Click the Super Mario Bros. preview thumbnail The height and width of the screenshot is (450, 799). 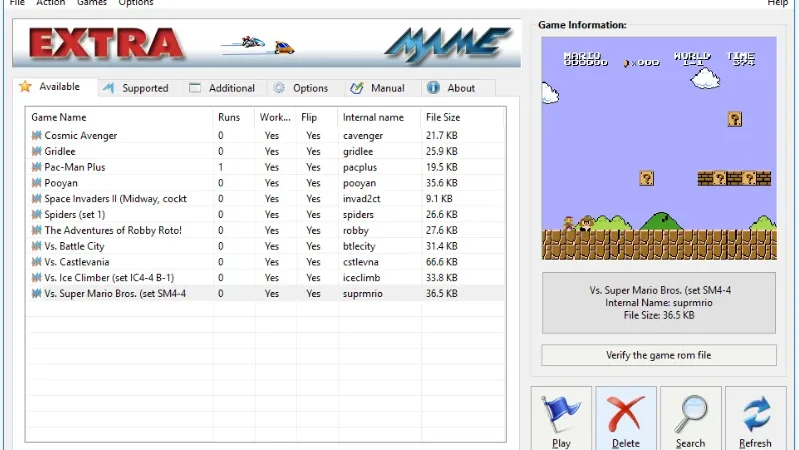coord(659,148)
